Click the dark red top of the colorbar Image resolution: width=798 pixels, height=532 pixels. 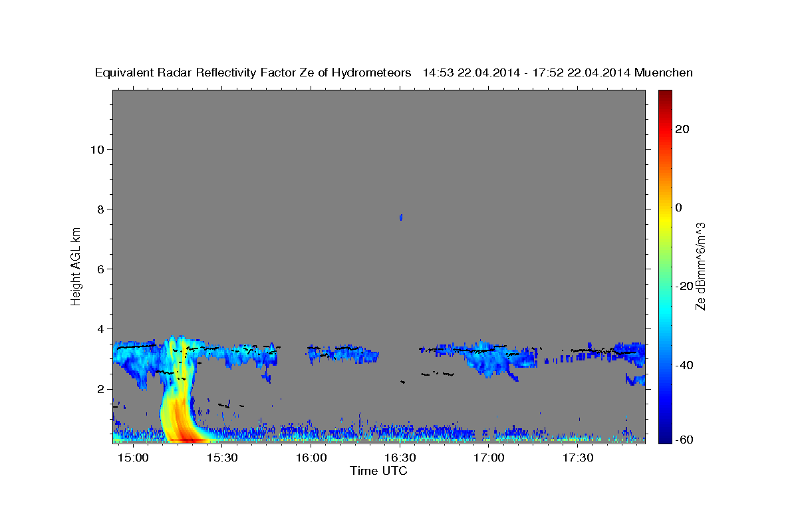coord(665,94)
